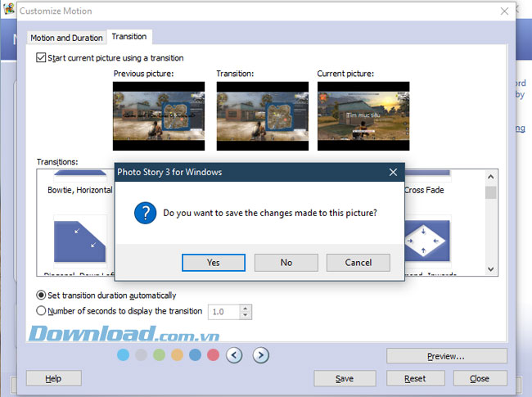
Task: Click the transitions scrollbar thumb
Action: (x=490, y=192)
